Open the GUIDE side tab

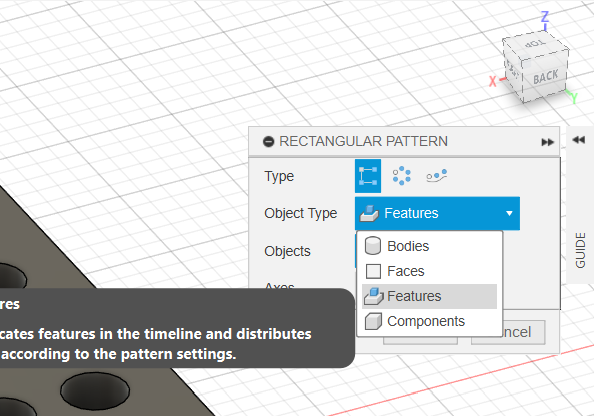(x=580, y=250)
